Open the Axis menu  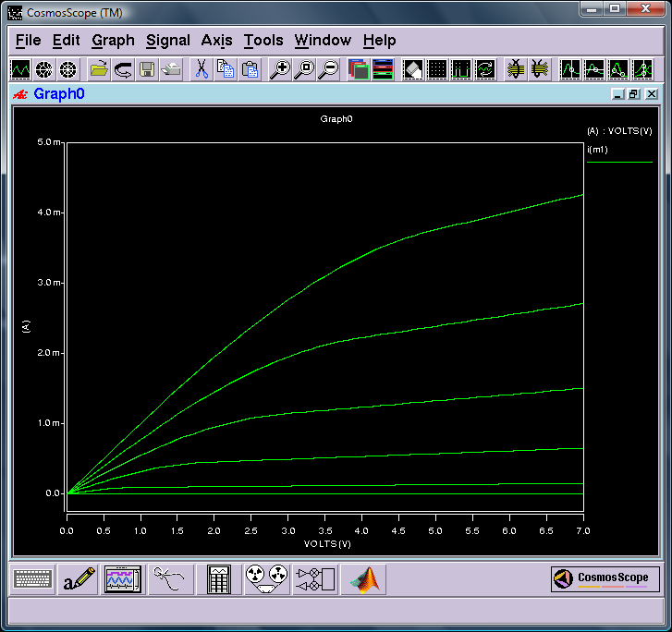point(217,41)
